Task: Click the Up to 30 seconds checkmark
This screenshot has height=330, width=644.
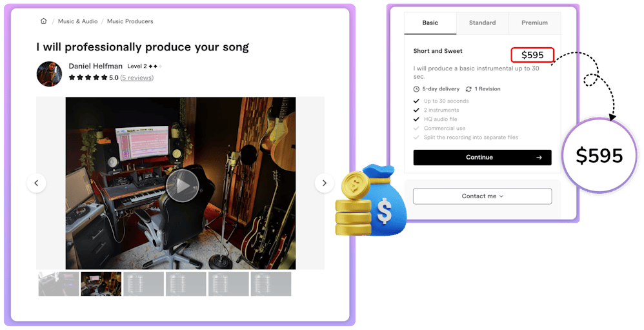Action: (416, 101)
